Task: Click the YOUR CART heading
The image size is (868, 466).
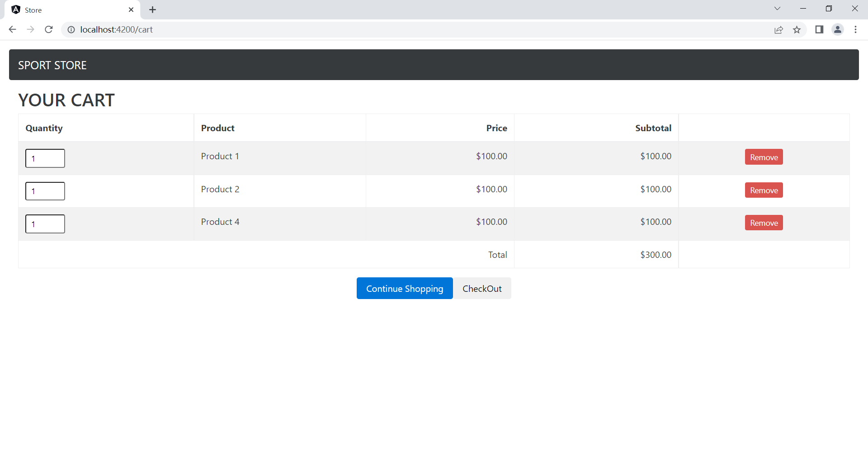Action: pos(66,100)
